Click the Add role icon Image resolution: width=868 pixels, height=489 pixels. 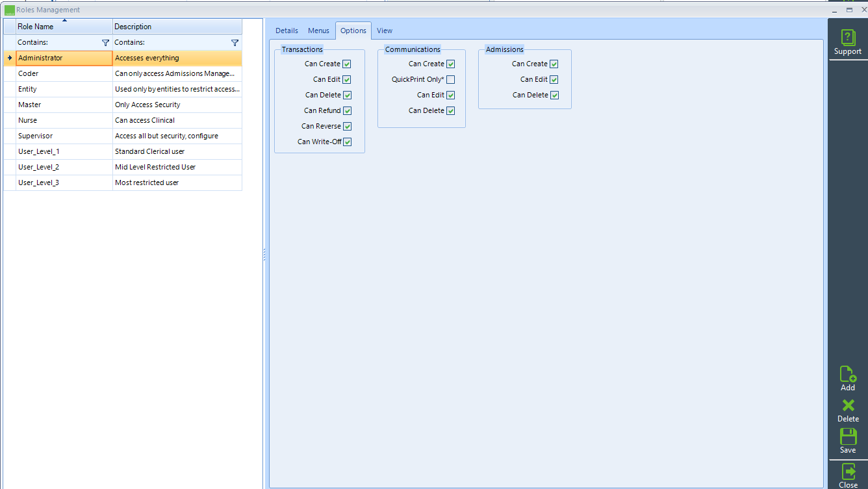click(x=848, y=374)
